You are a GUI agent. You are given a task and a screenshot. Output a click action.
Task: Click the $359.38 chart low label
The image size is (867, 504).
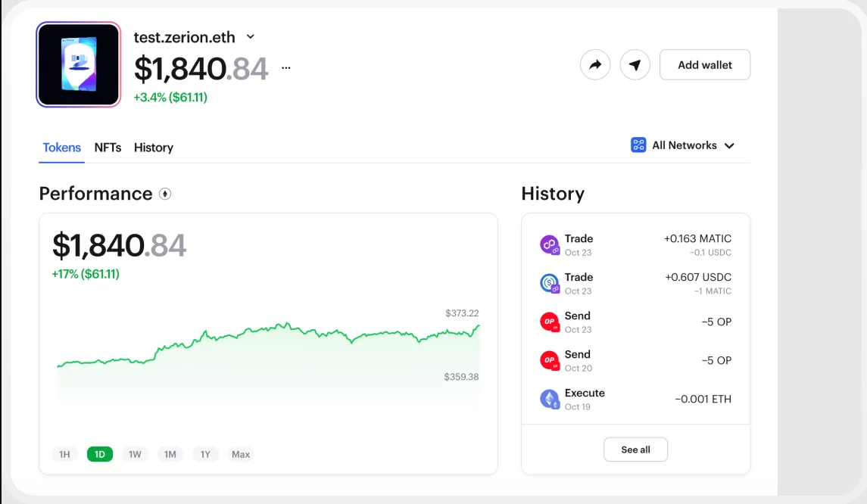[x=461, y=377]
